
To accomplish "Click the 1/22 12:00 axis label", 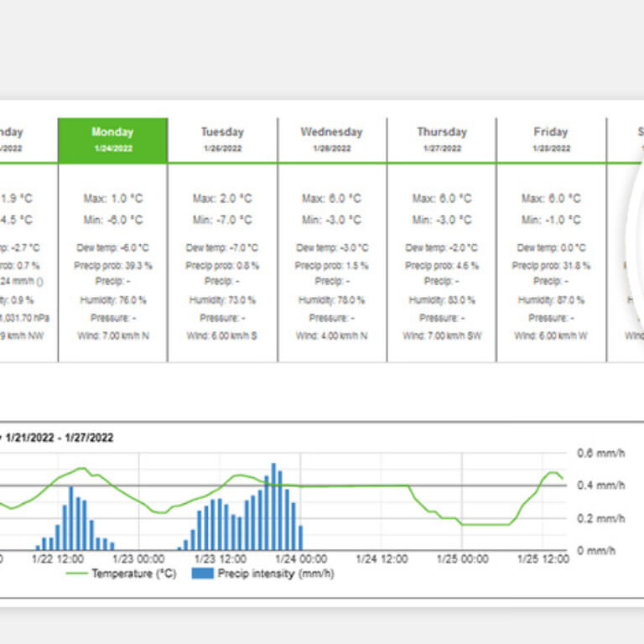I will [58, 559].
